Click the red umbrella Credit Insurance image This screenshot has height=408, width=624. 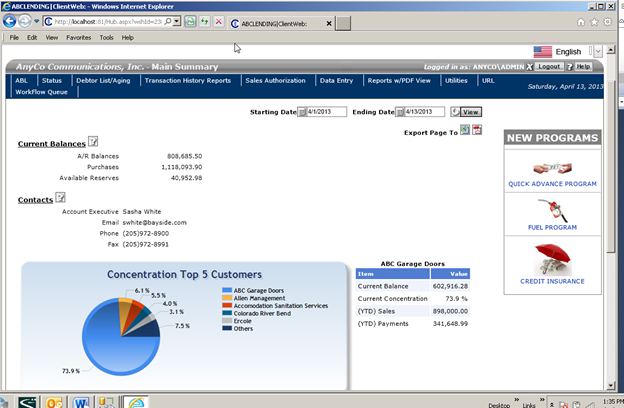point(553,260)
